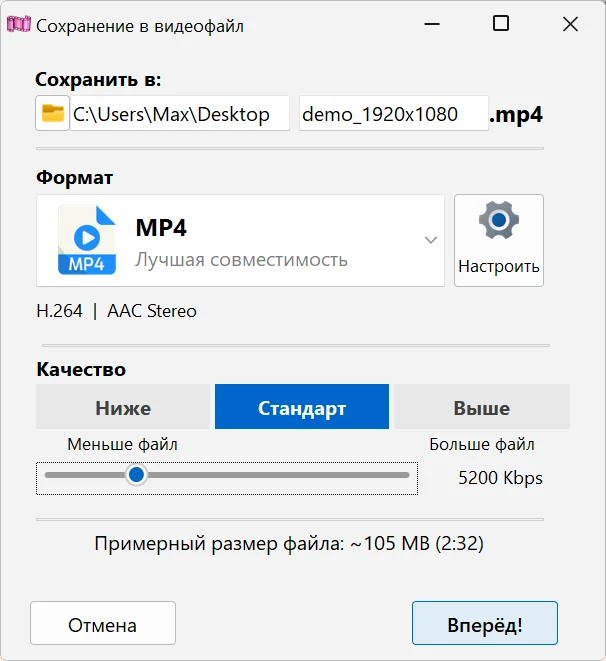Edit the demo_1920x1080 file name field

tap(394, 113)
